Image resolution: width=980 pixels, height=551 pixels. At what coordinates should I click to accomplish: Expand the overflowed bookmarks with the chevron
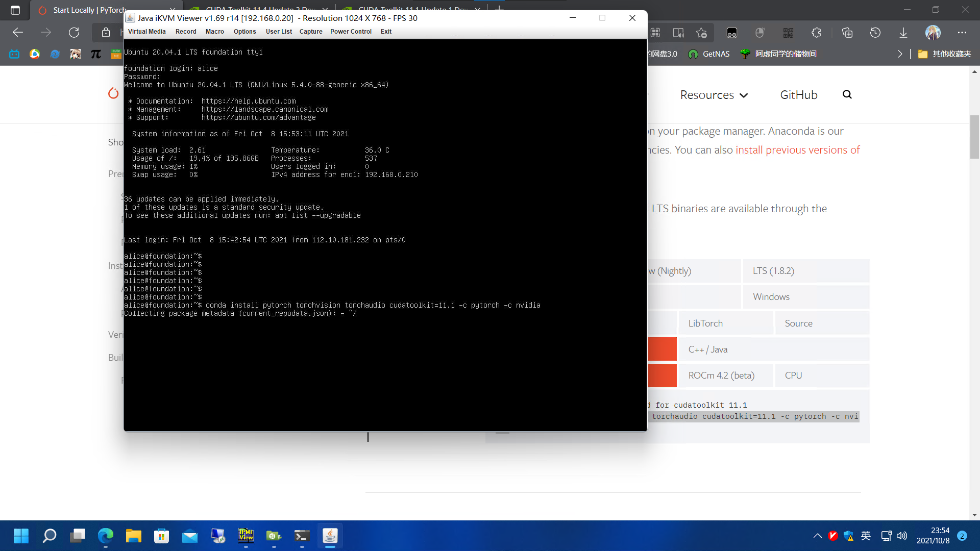[900, 54]
